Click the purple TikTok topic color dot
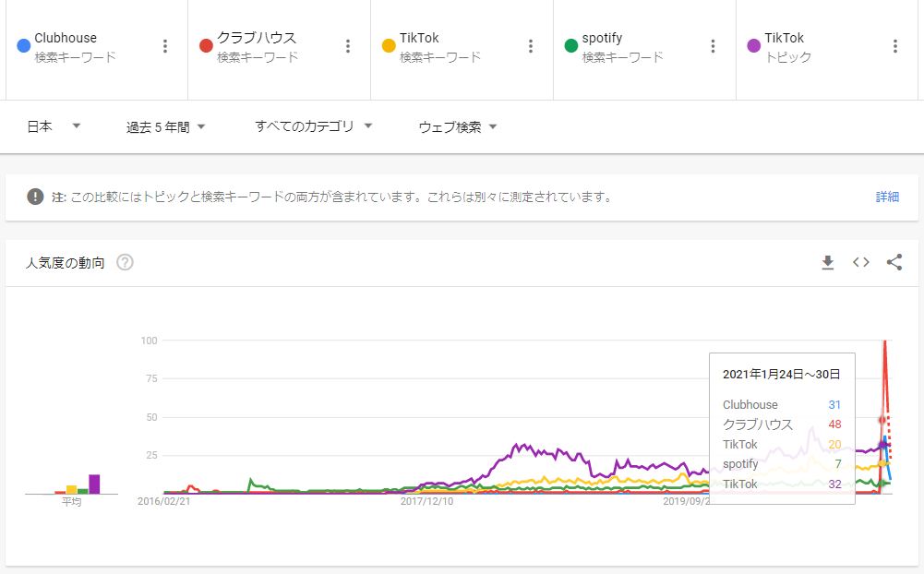Image resolution: width=924 pixels, height=574 pixels. coord(754,46)
